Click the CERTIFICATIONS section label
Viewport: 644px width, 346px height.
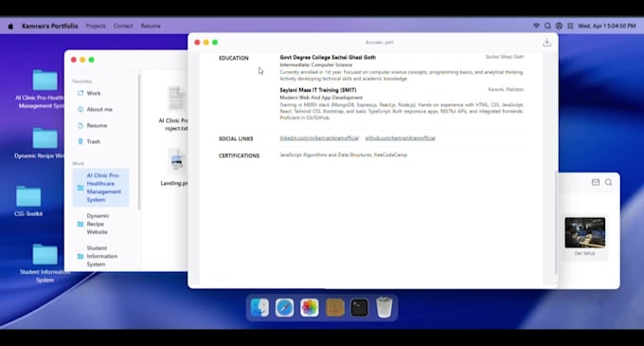(239, 155)
